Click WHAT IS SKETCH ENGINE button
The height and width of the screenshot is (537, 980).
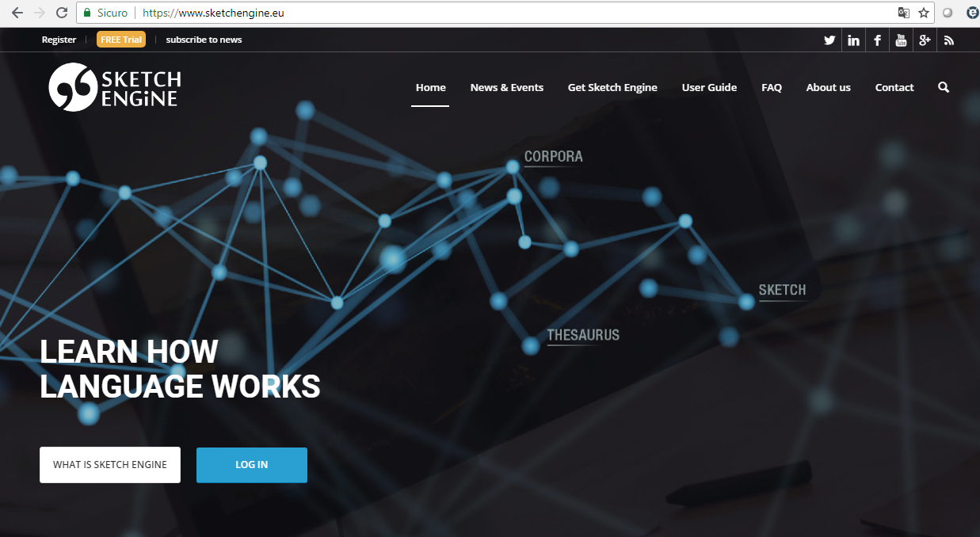click(x=110, y=465)
